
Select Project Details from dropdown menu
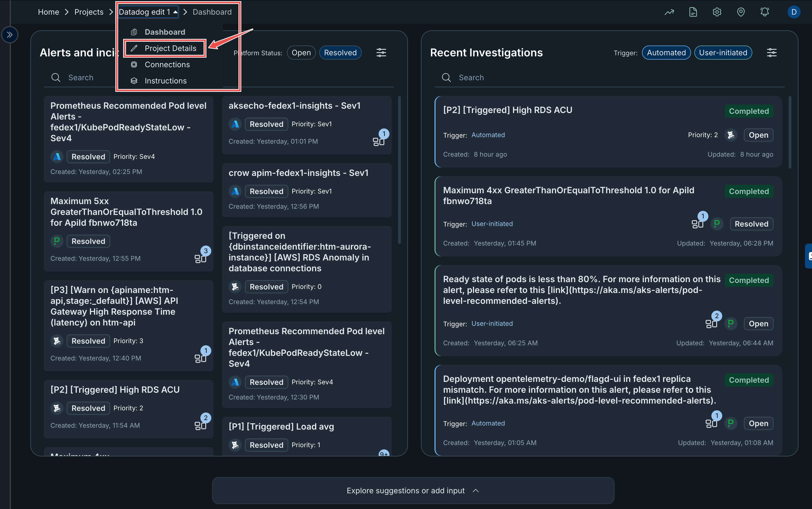click(x=170, y=49)
